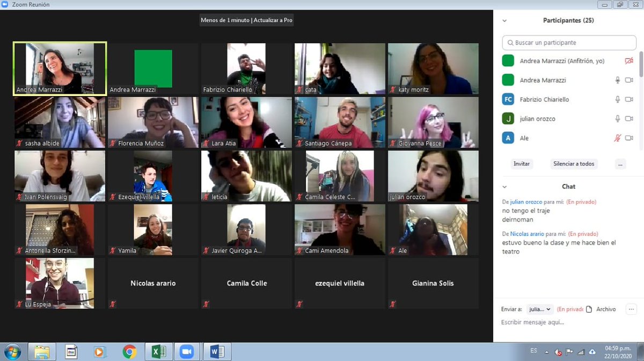Click the ES language indicator in the taskbar
Viewport: 644px width, 361px height.
click(x=533, y=350)
